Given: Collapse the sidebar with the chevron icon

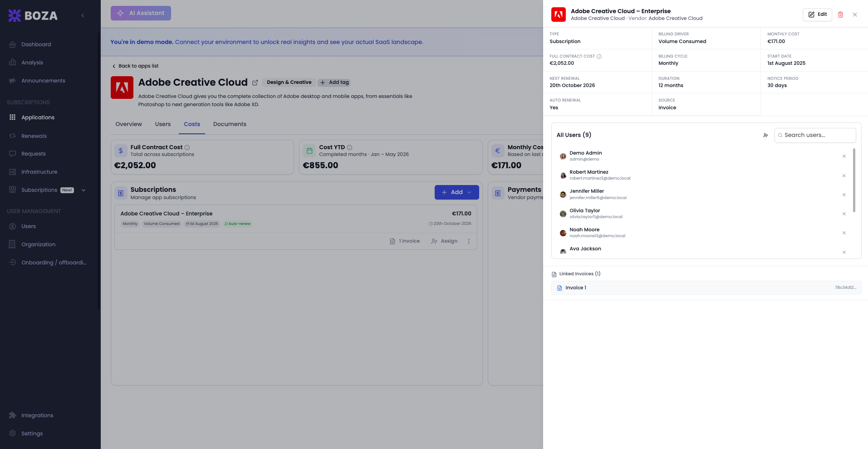Looking at the screenshot, I should pyautogui.click(x=83, y=15).
